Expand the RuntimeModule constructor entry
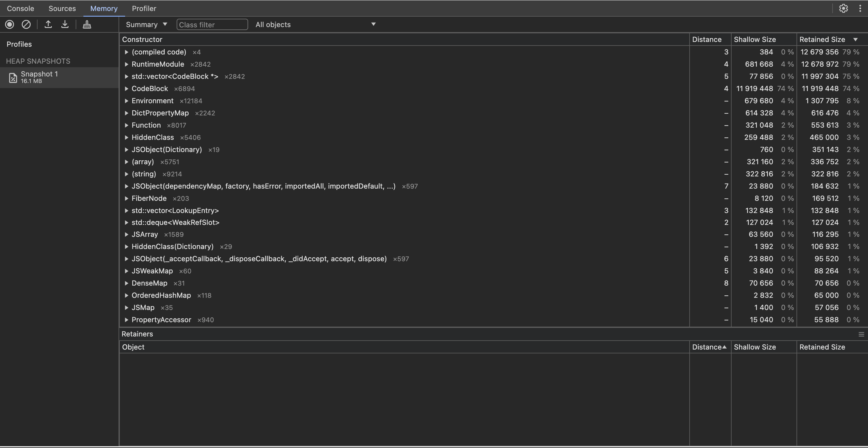The width and height of the screenshot is (868, 448). [x=126, y=64]
